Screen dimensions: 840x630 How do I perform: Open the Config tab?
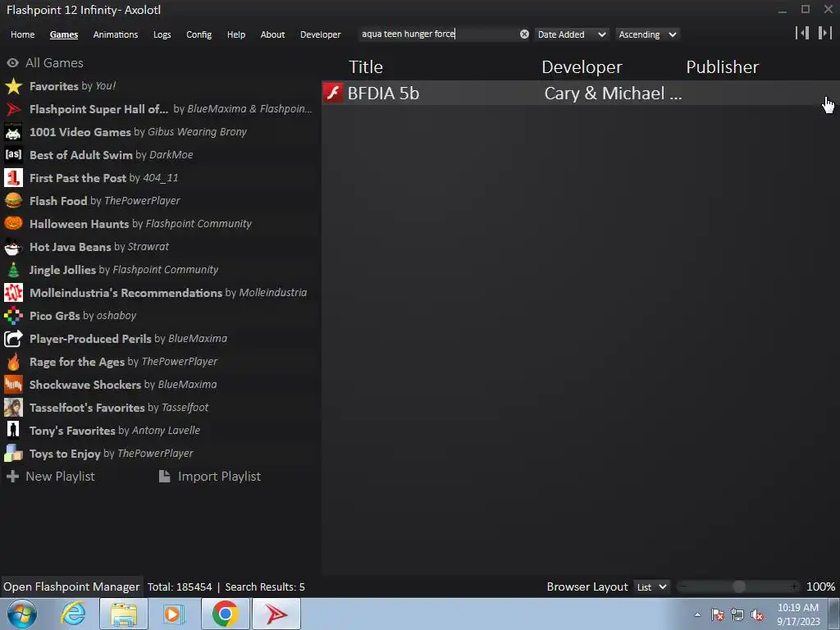click(x=199, y=34)
